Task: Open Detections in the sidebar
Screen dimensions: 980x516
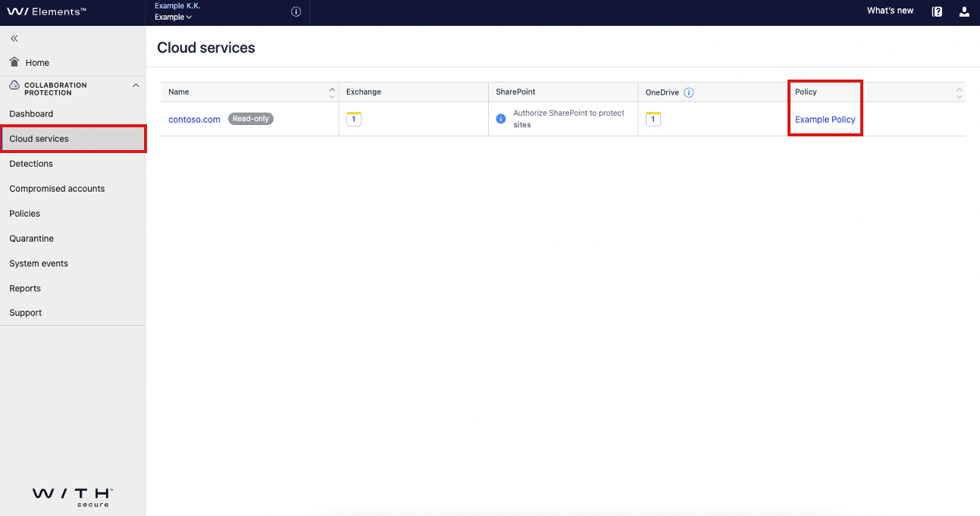Action: click(31, 164)
